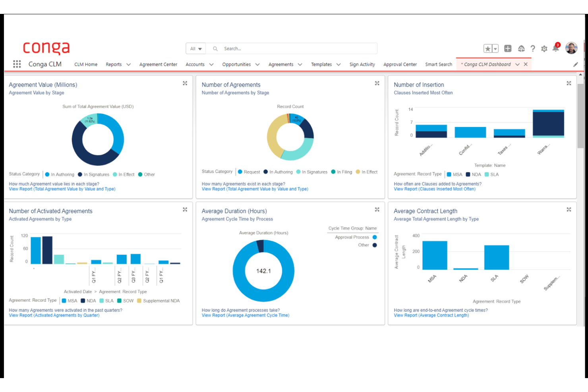
Task: Open the Approval Center tab
Action: click(x=400, y=64)
